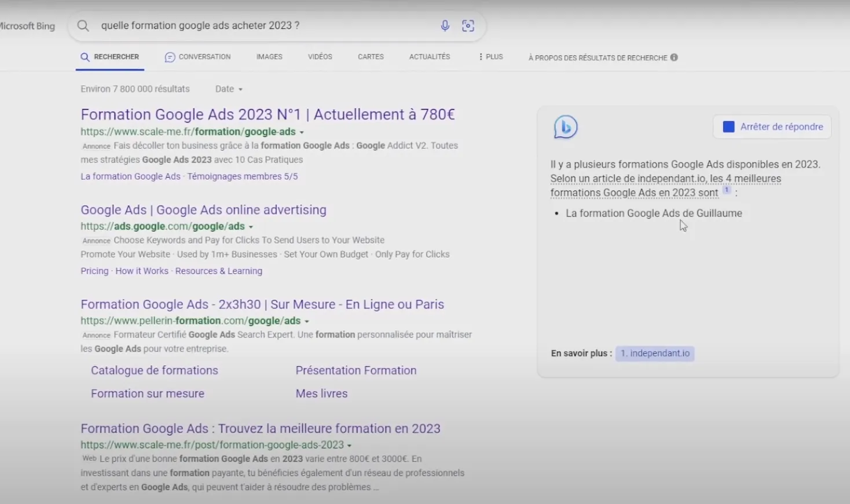
Task: Open Google Ads online advertising result
Action: pos(203,210)
